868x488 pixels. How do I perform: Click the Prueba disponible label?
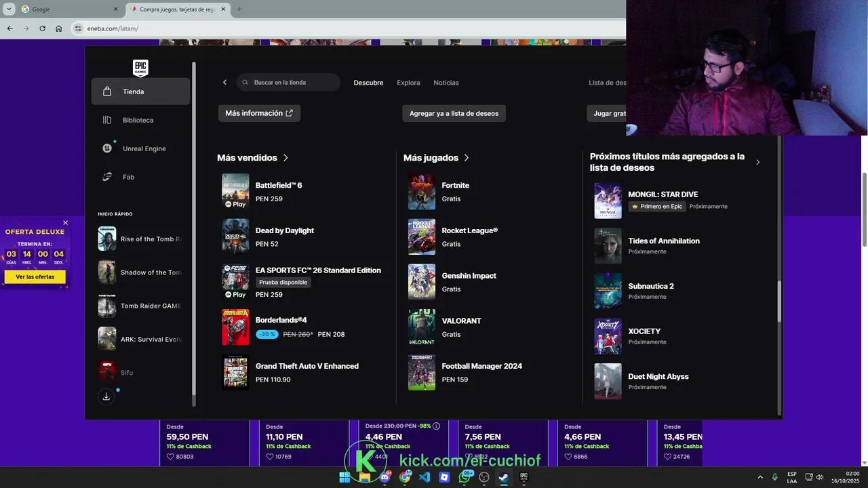(283, 282)
